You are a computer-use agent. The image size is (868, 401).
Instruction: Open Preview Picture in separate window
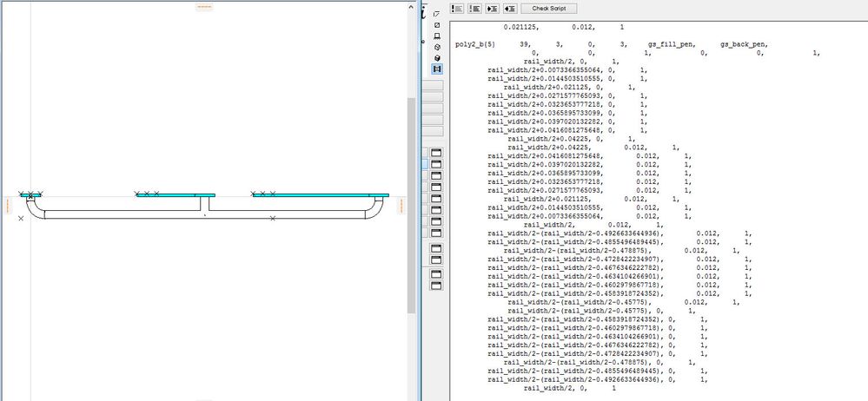(437, 260)
